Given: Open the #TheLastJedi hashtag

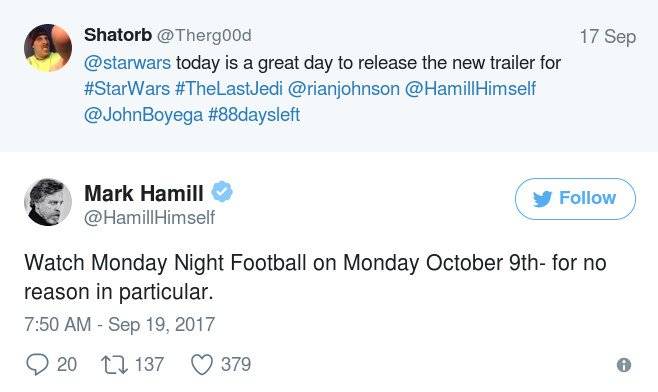Looking at the screenshot, I should pyautogui.click(x=229, y=89).
